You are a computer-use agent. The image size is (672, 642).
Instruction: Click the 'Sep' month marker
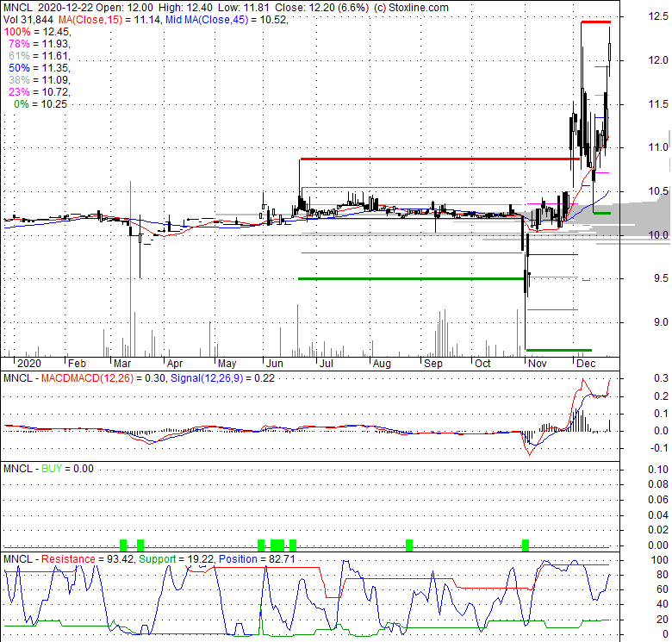(432, 364)
